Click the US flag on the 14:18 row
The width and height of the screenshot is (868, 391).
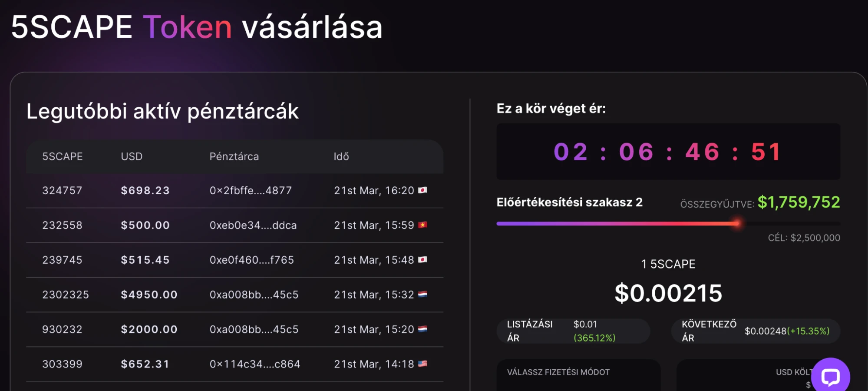coord(422,364)
